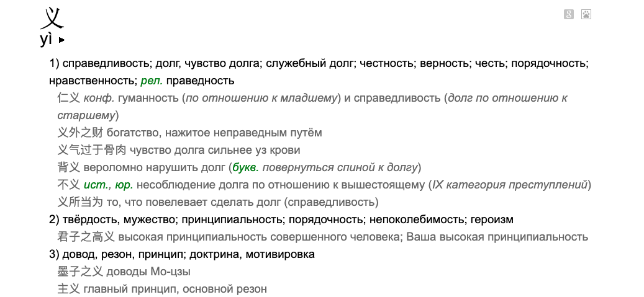
Task: Play pronunciation of yì
Action: pos(61,40)
